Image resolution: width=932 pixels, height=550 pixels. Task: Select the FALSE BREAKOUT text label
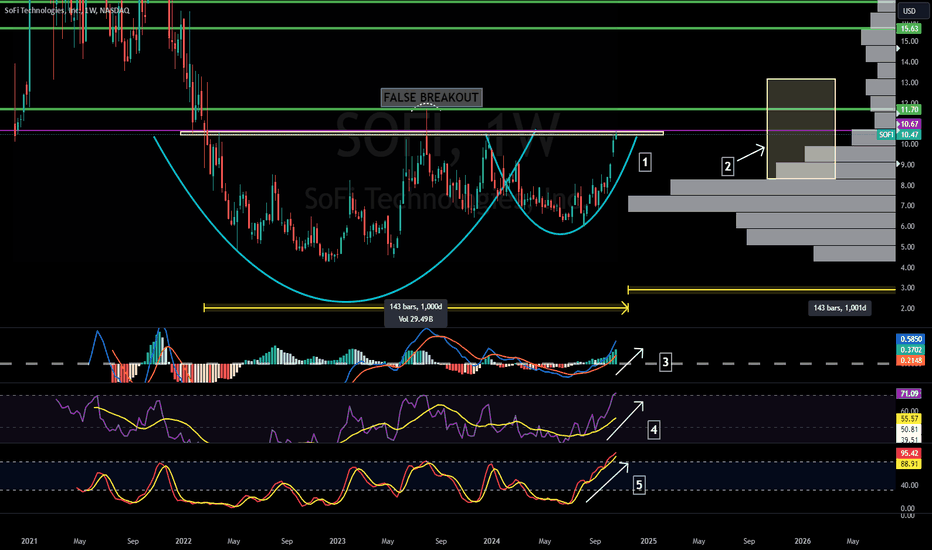(x=431, y=98)
